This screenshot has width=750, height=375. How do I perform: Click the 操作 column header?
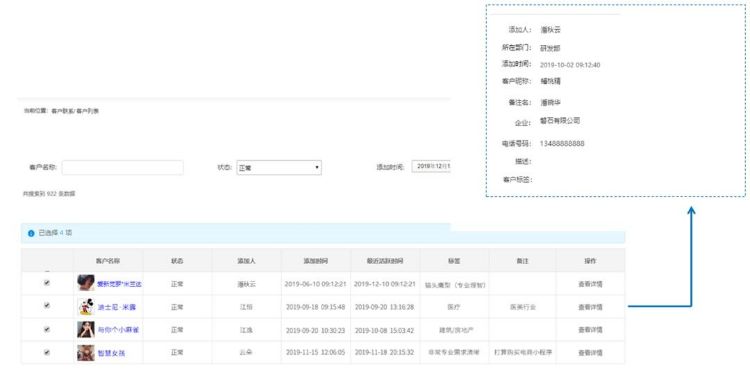tap(590, 261)
